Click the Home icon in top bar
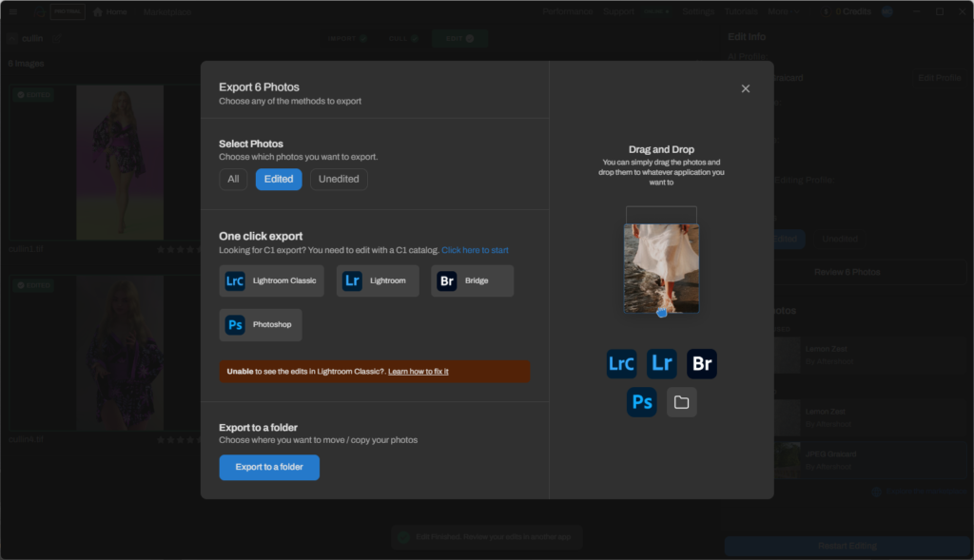Viewport: 974px width, 560px height. point(98,11)
